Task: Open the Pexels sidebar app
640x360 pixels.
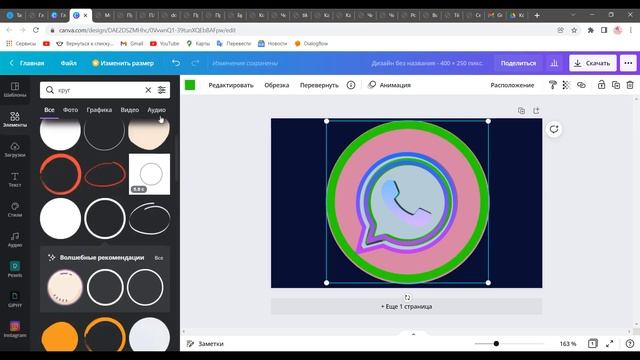Action: point(15,269)
